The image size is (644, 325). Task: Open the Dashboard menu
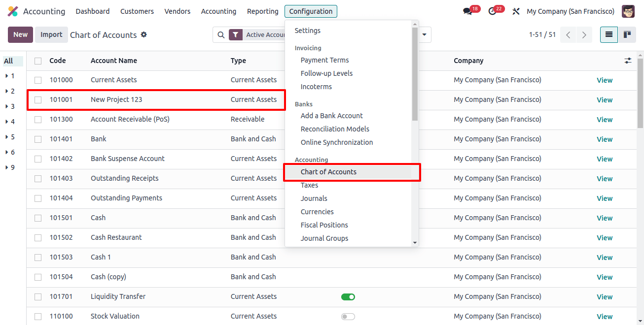tap(93, 11)
